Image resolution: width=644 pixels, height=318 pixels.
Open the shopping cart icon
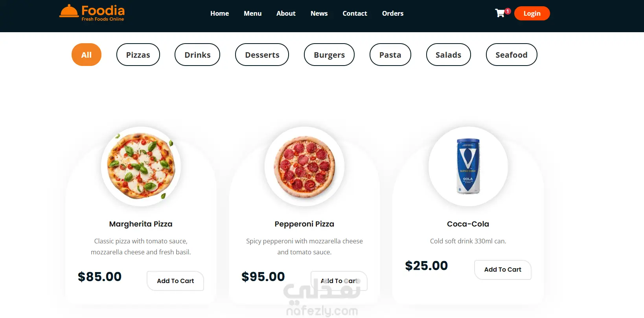click(500, 13)
